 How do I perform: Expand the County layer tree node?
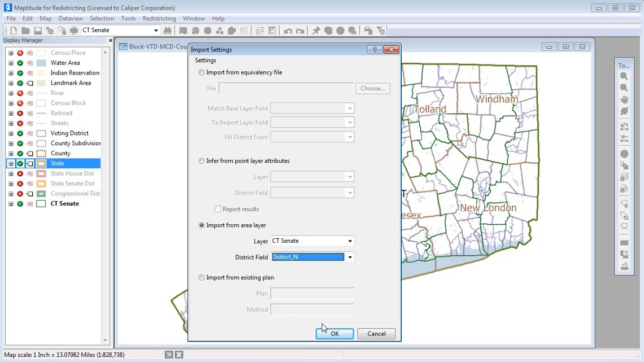coord(11,154)
